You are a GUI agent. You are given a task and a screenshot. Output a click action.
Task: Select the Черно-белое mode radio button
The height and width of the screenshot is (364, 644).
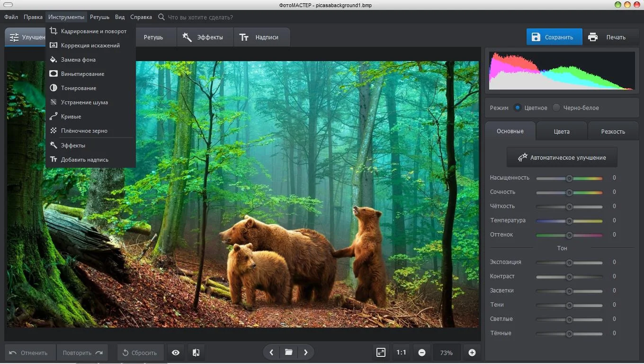point(556,108)
